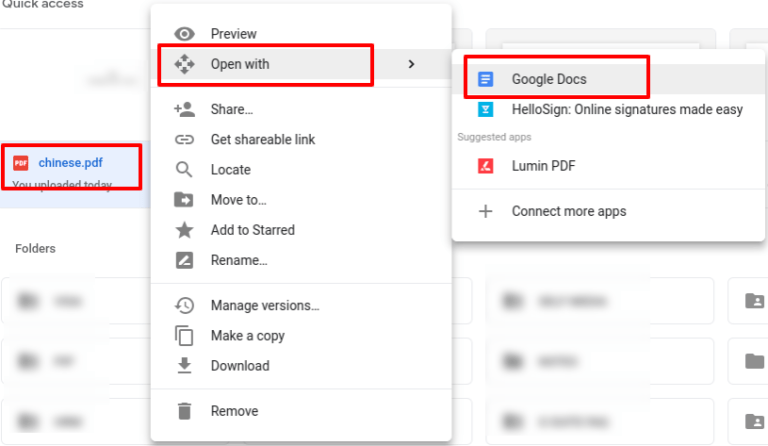
Task: Click the Locate magnifier icon
Action: [184, 169]
